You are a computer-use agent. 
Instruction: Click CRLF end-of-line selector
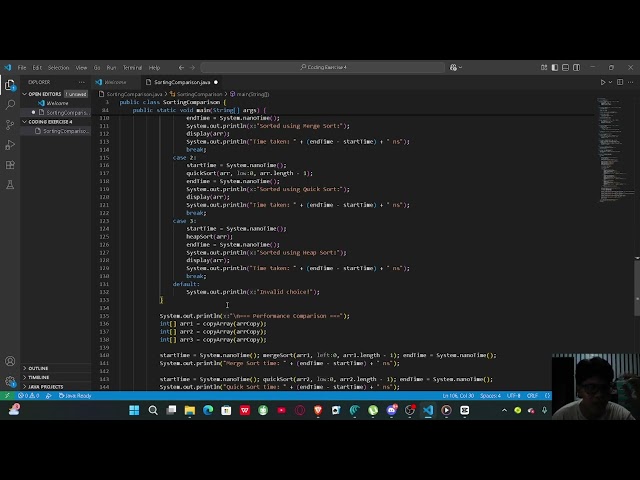point(532,396)
